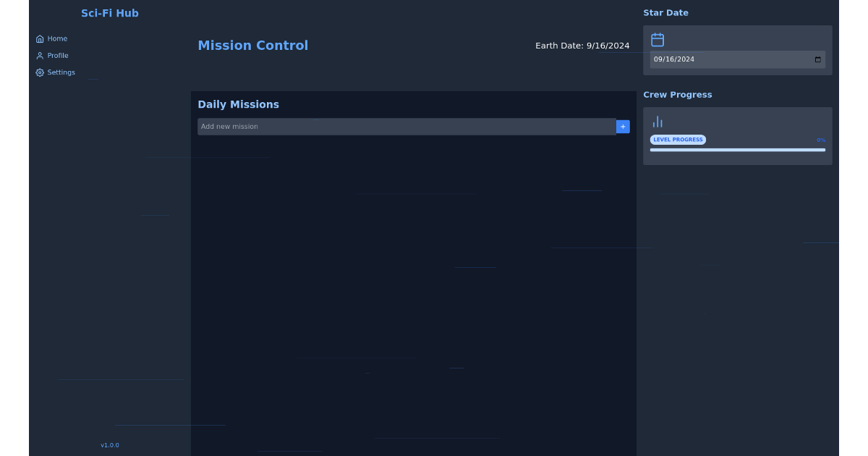The height and width of the screenshot is (456, 868).
Task: Click the v1.0.0 version label
Action: pyautogui.click(x=110, y=445)
